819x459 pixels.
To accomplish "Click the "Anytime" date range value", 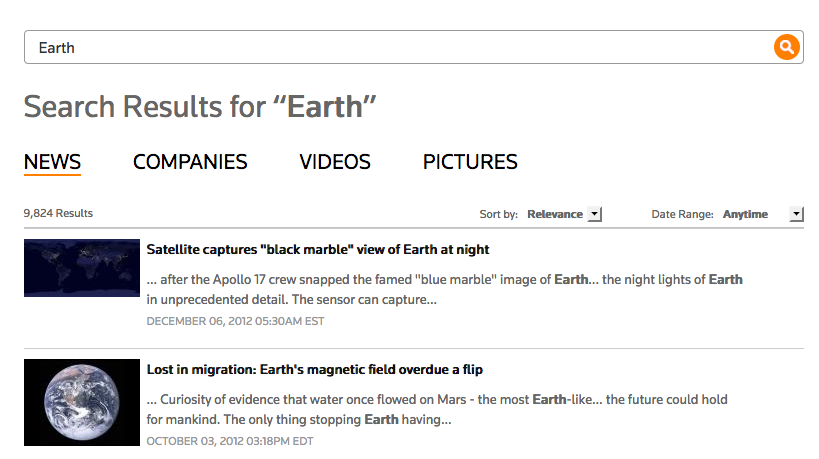I will (x=745, y=214).
